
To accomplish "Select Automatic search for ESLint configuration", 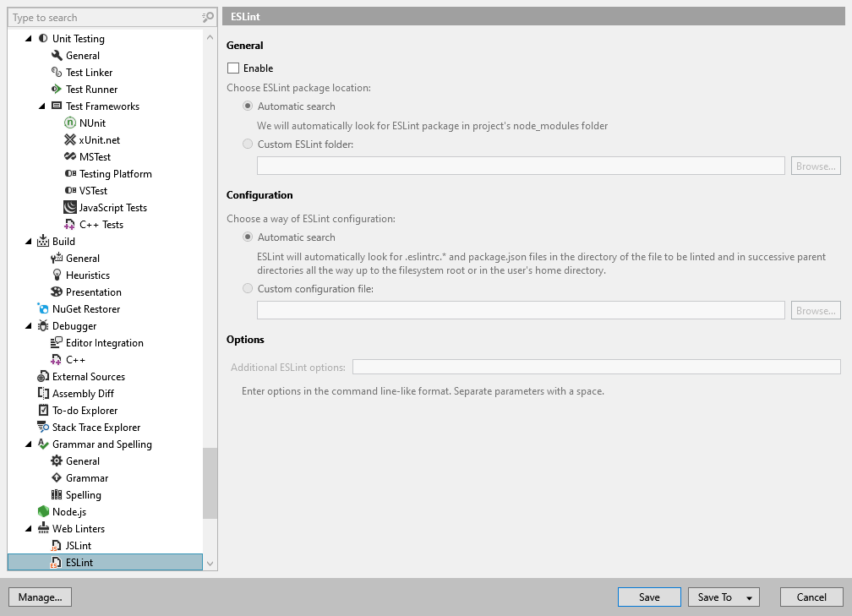I will [x=247, y=237].
